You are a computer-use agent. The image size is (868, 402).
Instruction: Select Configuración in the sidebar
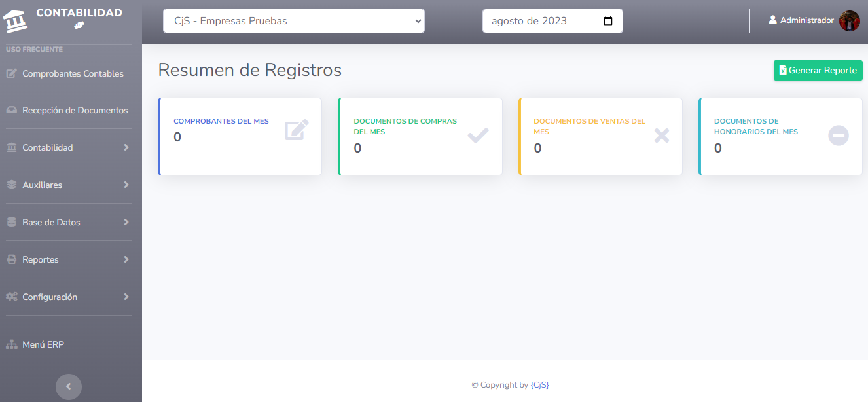(x=50, y=297)
